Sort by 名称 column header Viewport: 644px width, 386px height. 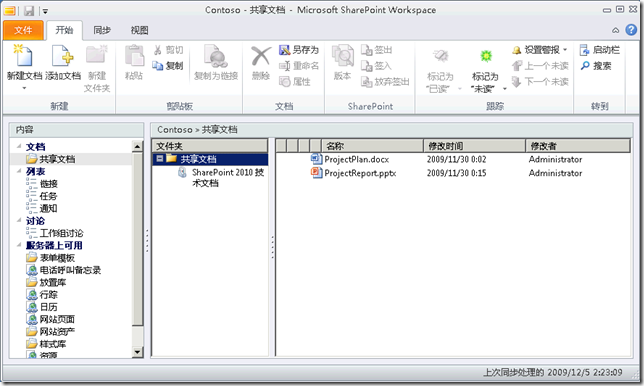(x=373, y=146)
